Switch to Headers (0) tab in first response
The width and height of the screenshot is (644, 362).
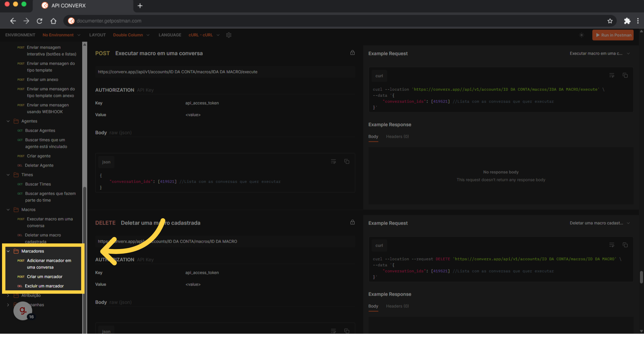tap(397, 136)
